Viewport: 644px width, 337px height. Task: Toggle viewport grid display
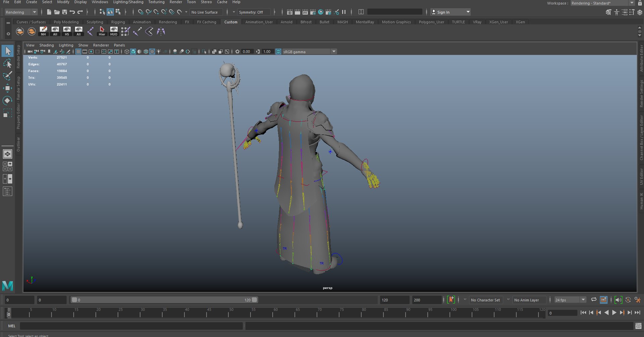[x=78, y=52]
